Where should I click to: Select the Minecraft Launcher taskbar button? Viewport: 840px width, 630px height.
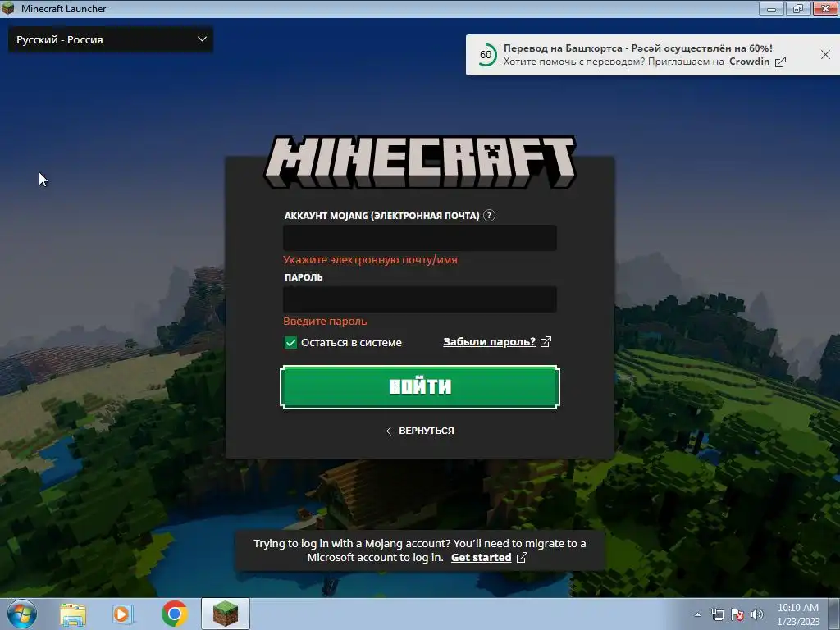coord(226,614)
